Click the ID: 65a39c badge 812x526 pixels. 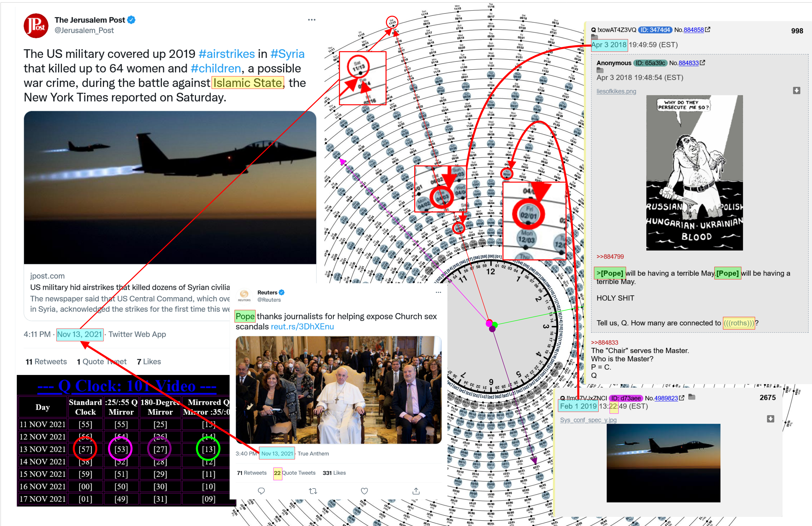coord(650,63)
